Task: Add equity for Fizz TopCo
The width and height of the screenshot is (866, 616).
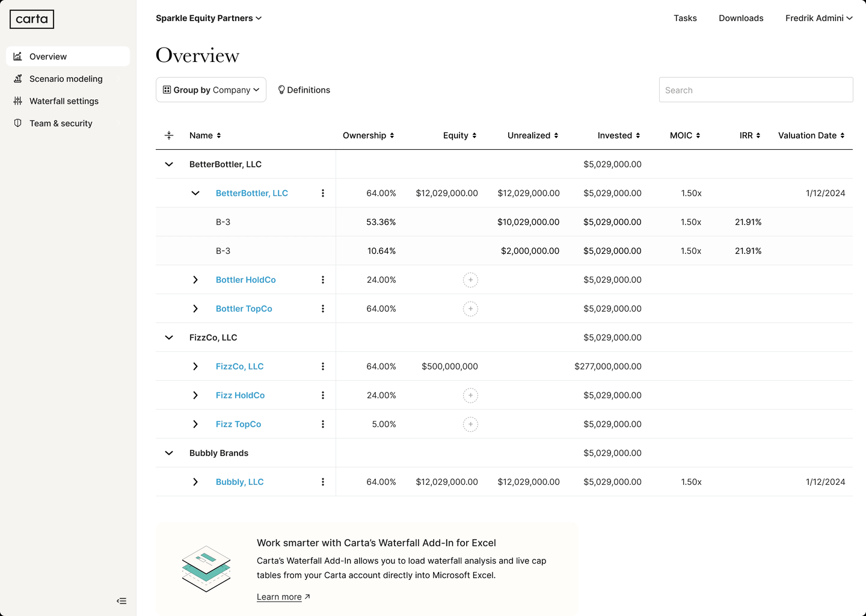Action: pyautogui.click(x=470, y=424)
